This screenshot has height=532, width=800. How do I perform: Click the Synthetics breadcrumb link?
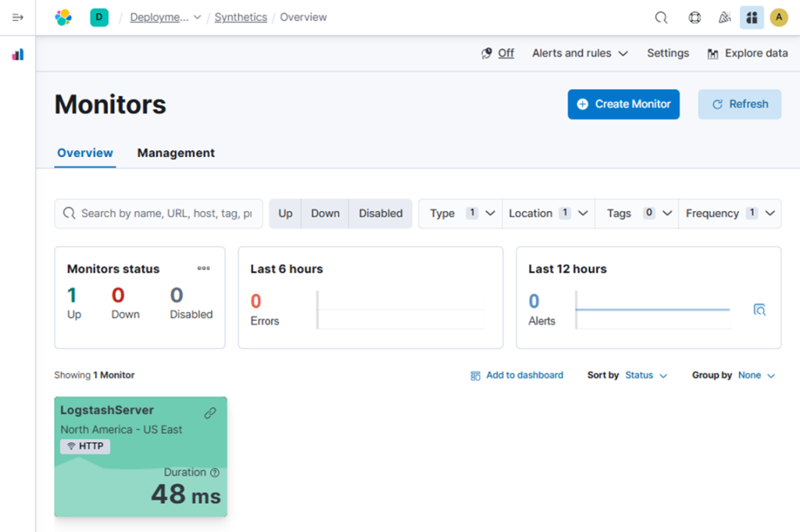241,17
